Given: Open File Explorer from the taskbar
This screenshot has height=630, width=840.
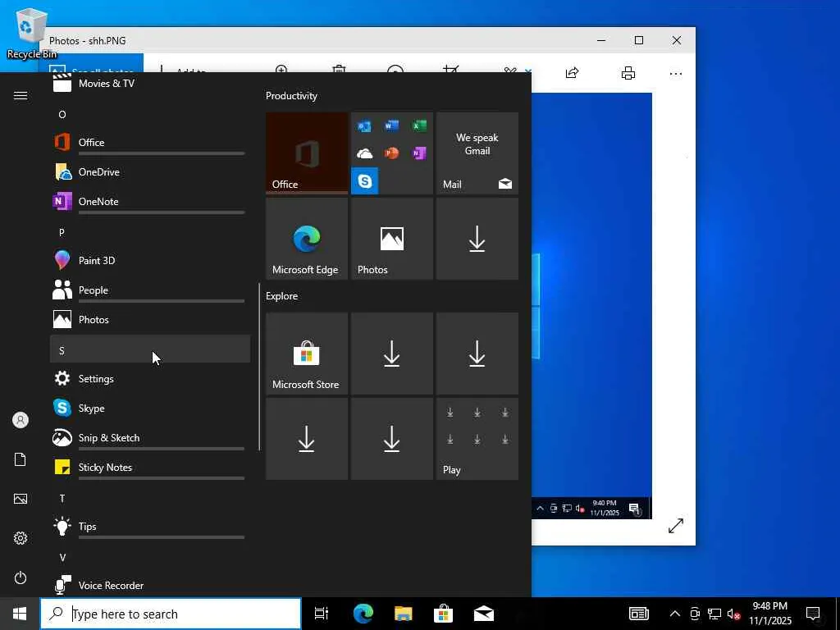Looking at the screenshot, I should (404, 614).
